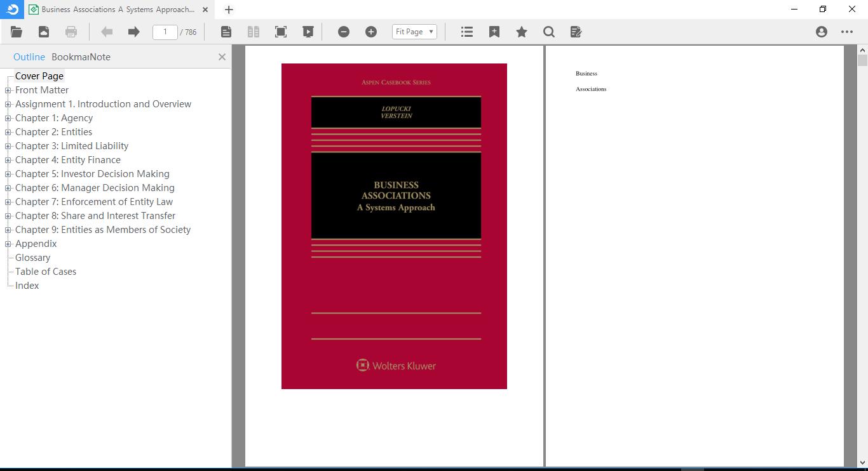Image resolution: width=868 pixels, height=471 pixels.
Task: Close the Business Associations document tab
Action: 205,10
